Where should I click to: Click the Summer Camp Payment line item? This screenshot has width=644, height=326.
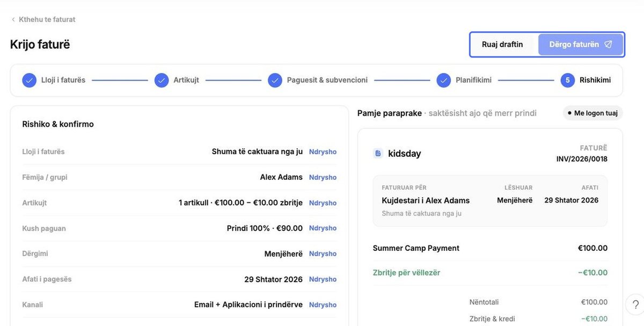click(416, 248)
